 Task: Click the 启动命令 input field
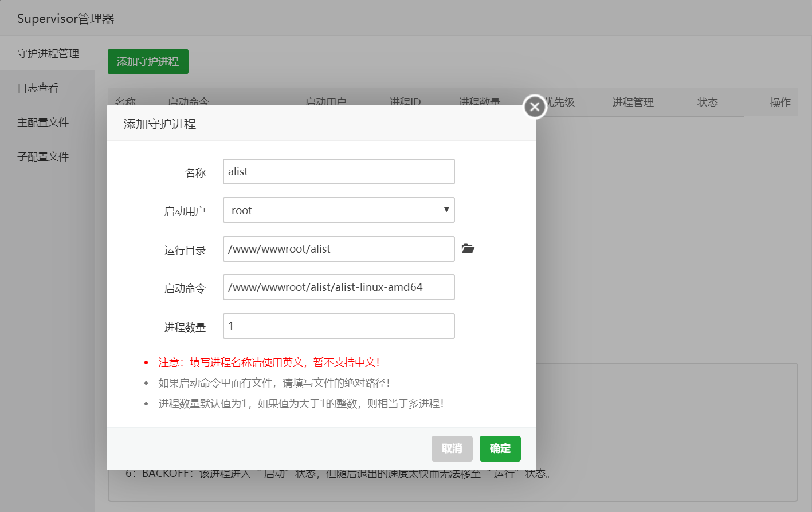[x=338, y=287]
